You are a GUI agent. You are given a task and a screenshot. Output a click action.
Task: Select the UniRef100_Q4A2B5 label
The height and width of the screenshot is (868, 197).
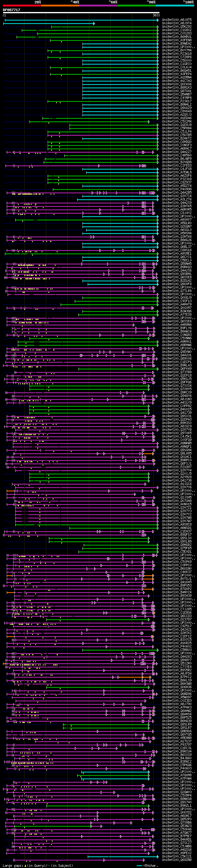click(177, 193)
